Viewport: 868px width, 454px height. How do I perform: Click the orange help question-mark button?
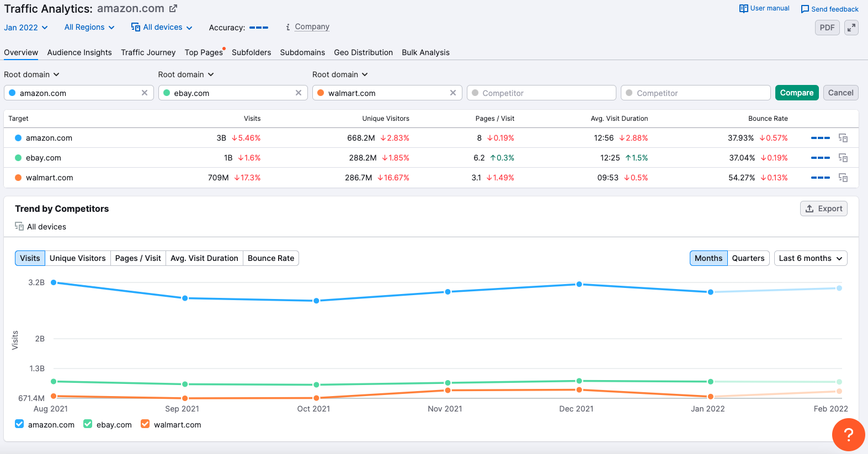849,435
